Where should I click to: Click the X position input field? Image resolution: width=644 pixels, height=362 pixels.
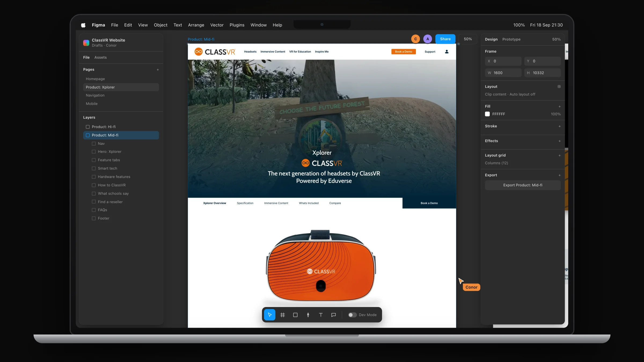(503, 61)
